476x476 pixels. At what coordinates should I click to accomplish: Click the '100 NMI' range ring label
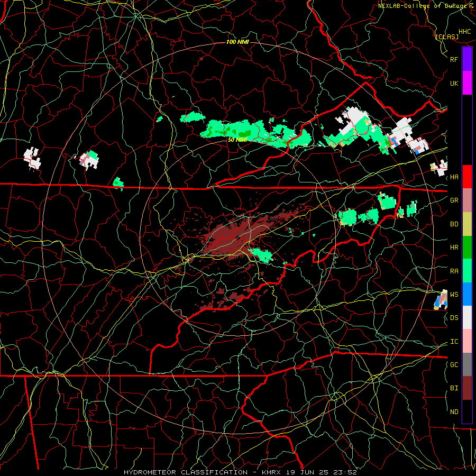point(237,42)
